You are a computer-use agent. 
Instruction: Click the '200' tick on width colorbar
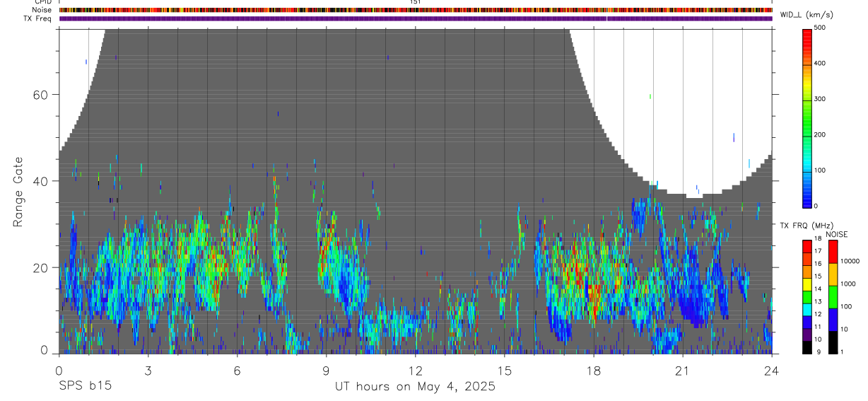tap(821, 134)
